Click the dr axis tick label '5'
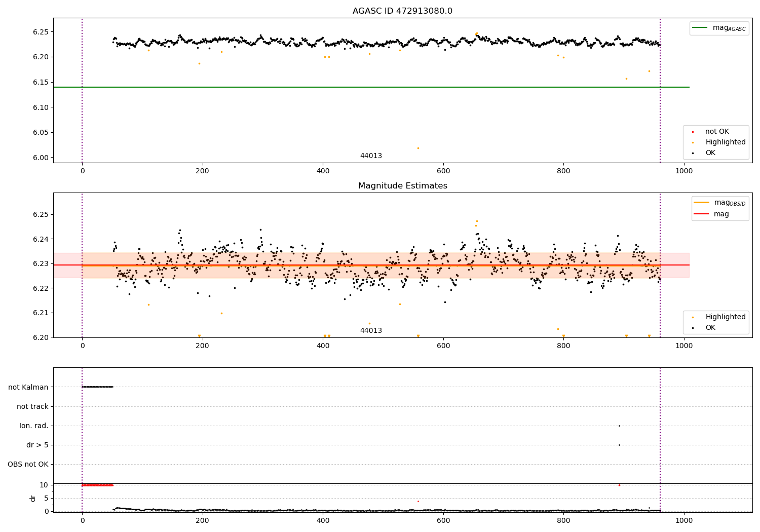This screenshot has width=760, height=532. pyautogui.click(x=46, y=498)
